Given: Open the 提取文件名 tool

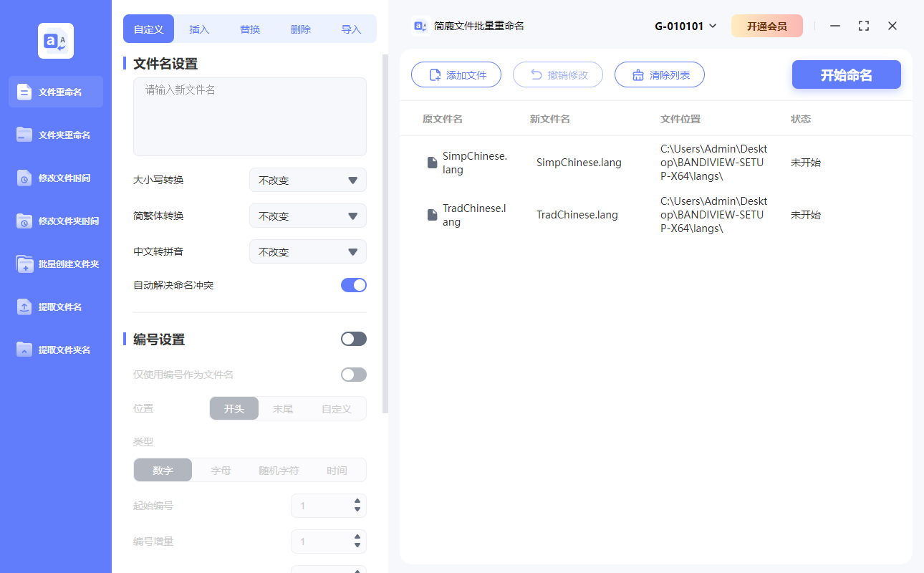Looking at the screenshot, I should (x=55, y=307).
